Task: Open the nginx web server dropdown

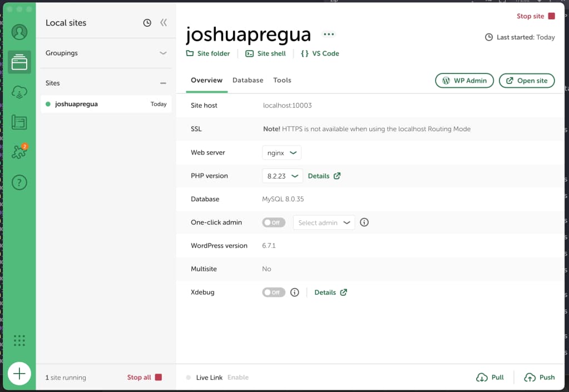Action: pos(281,152)
